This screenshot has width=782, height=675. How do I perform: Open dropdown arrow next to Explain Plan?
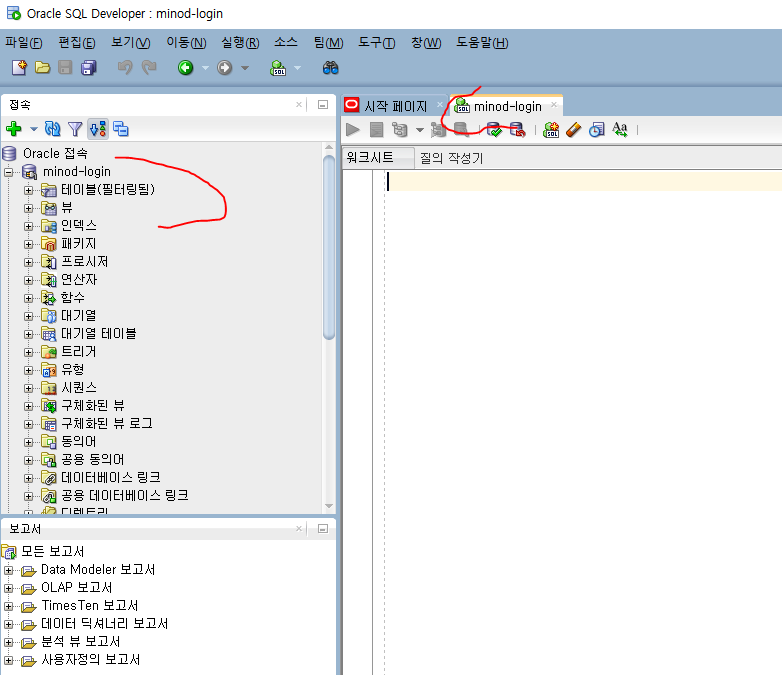(420, 130)
